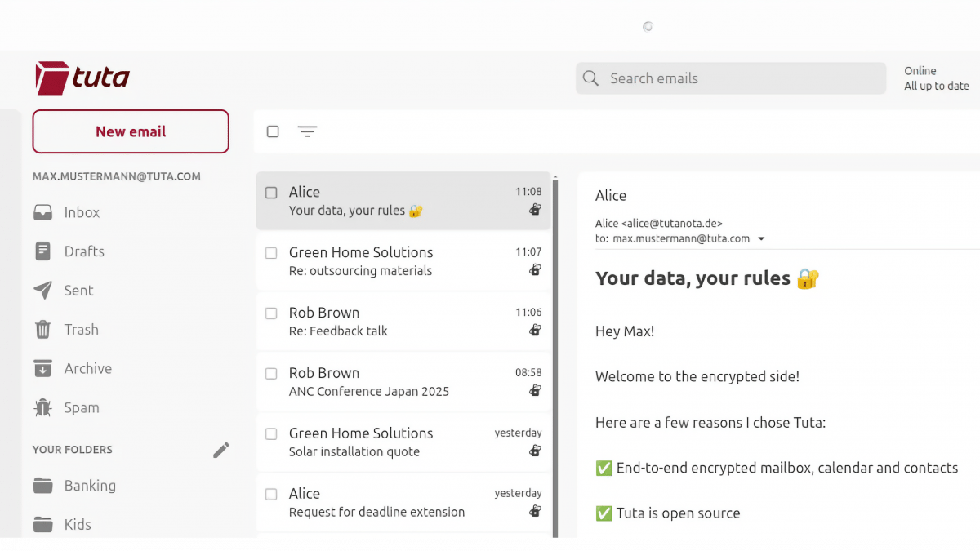Image resolution: width=980 pixels, height=551 pixels.
Task: Open the Inbox folder
Action: coord(81,212)
